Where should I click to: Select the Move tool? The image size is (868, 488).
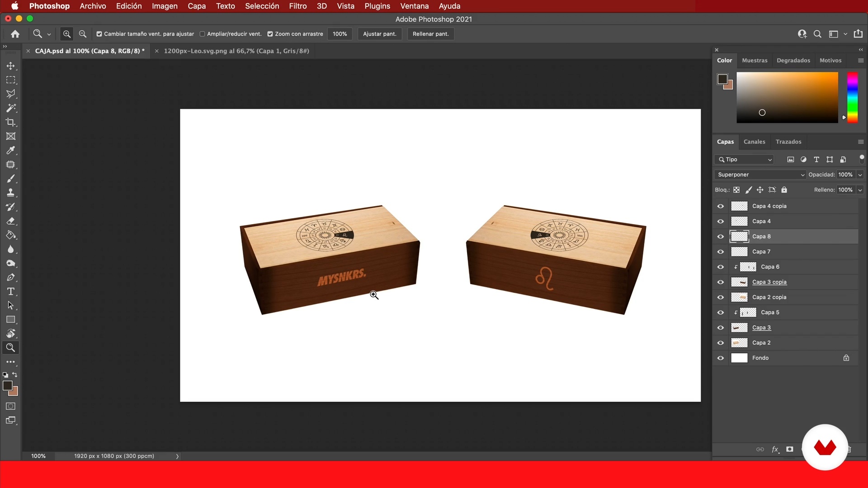[11, 66]
